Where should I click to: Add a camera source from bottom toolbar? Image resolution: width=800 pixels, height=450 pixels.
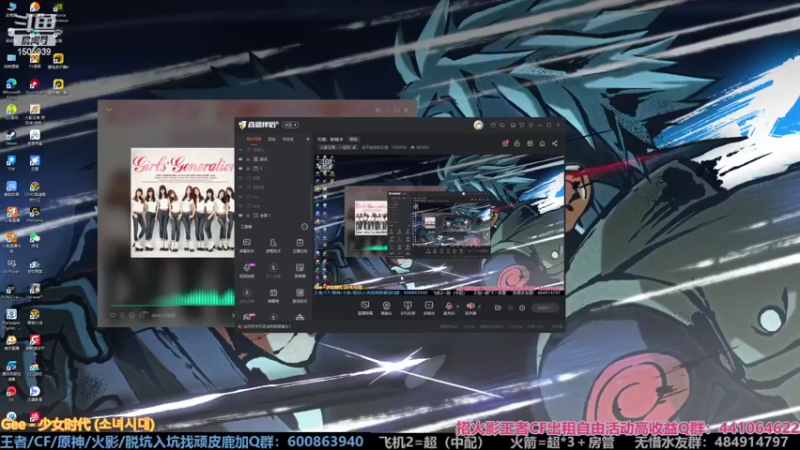tap(386, 307)
